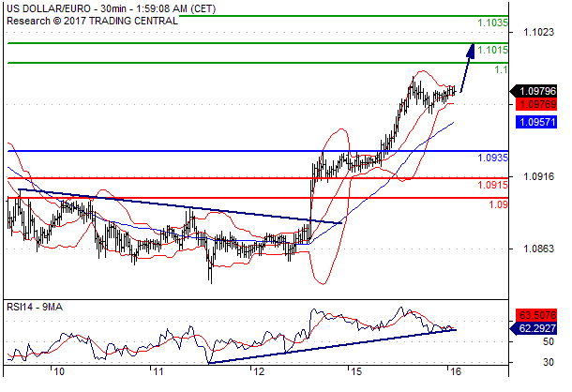The image size is (572, 392).
Task: Click the black 1.09796 current price tag
Action: click(x=534, y=91)
